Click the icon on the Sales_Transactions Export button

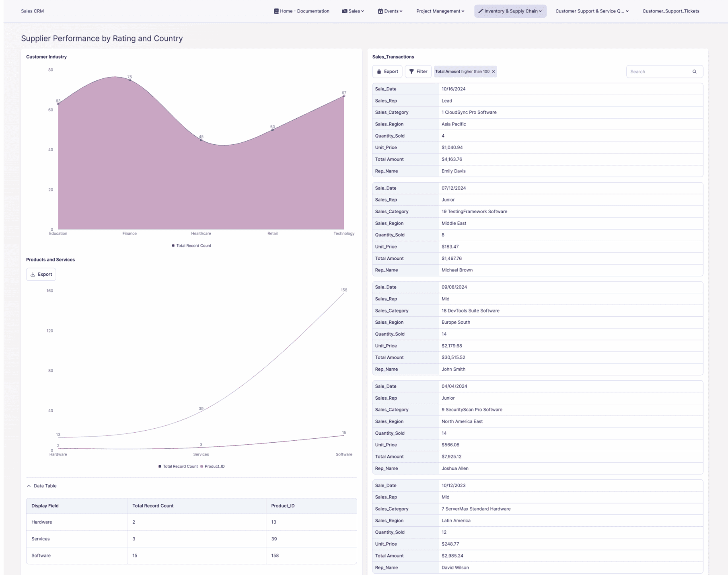(378, 71)
